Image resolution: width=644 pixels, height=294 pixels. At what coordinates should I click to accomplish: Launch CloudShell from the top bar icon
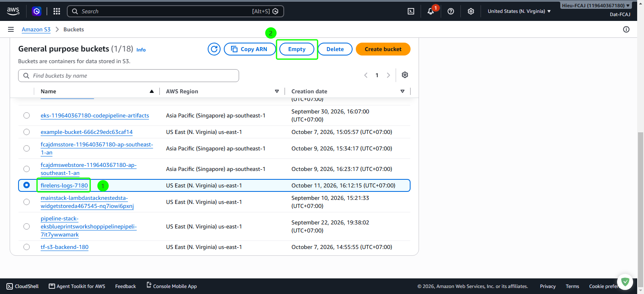click(411, 11)
